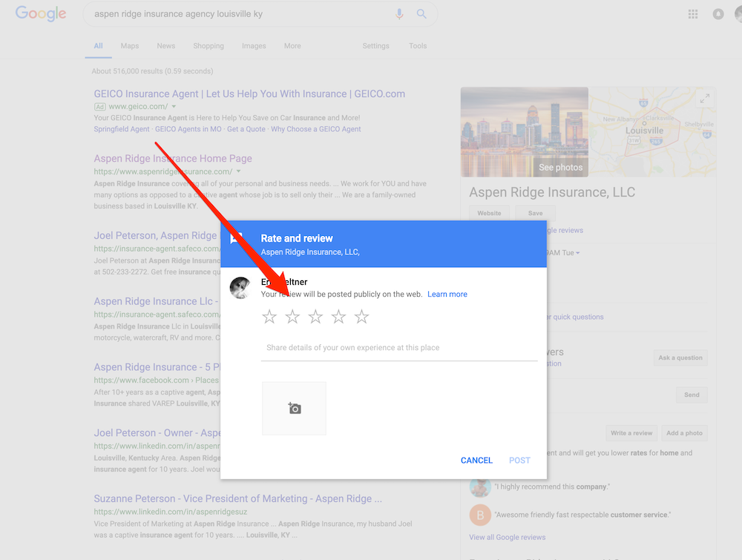Image resolution: width=742 pixels, height=560 pixels.
Task: Click the Send button
Action: [x=692, y=395]
